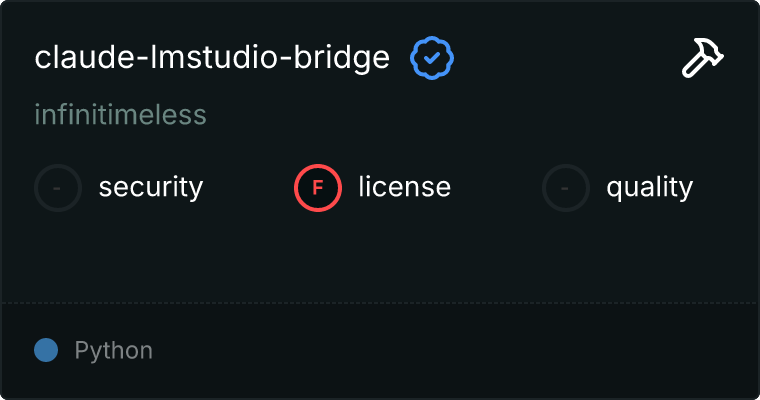Click the hammer tools icon

pyautogui.click(x=703, y=59)
